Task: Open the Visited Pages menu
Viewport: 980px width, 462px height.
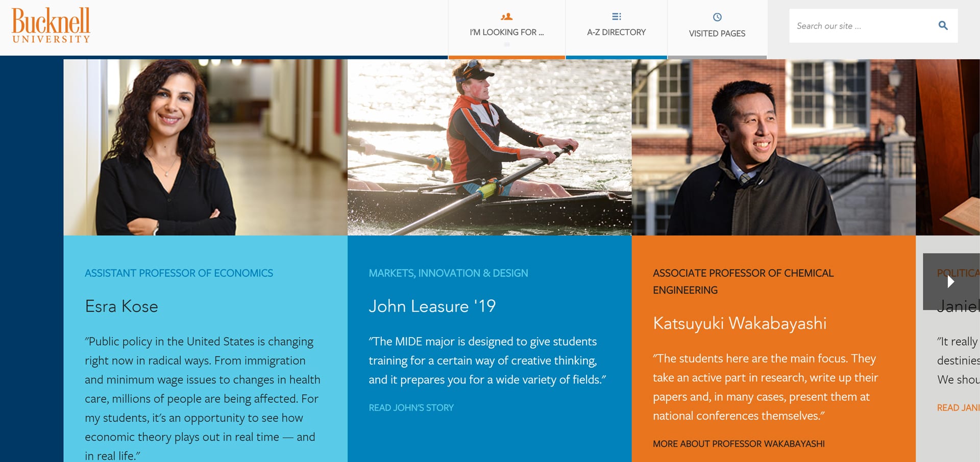Action: point(717,29)
